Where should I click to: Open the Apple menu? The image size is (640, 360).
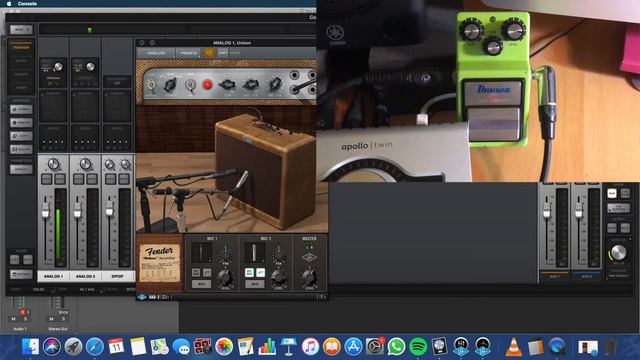[9, 3]
